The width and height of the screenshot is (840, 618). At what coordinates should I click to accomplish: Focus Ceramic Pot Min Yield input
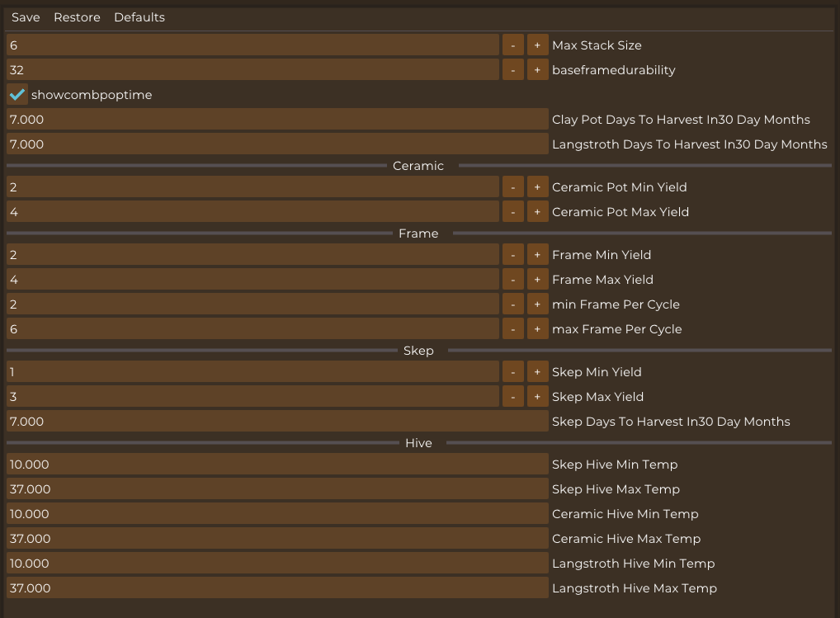(252, 187)
